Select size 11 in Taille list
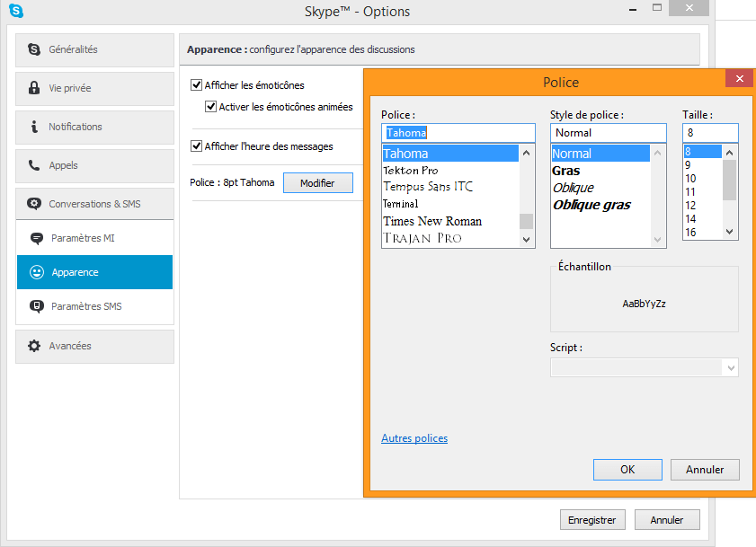756x547 pixels. (x=702, y=192)
